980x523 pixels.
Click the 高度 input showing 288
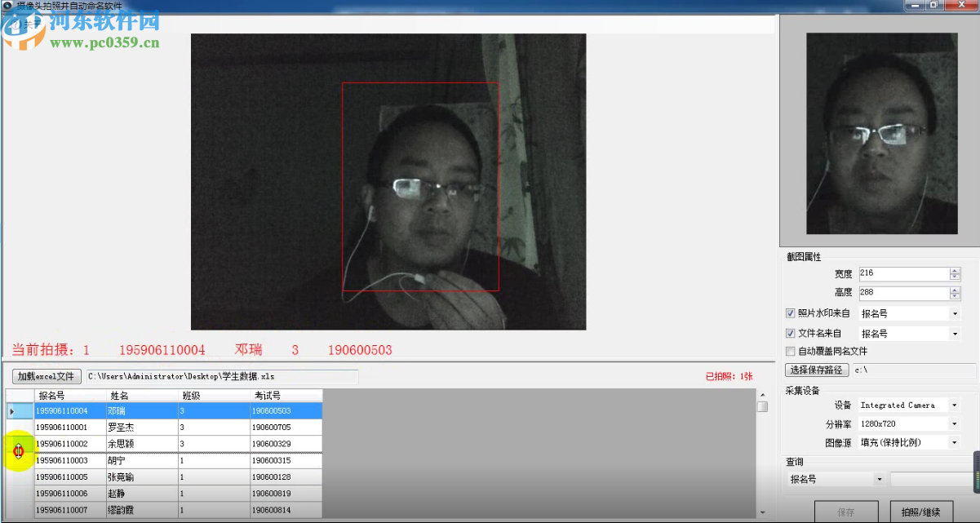[904, 293]
